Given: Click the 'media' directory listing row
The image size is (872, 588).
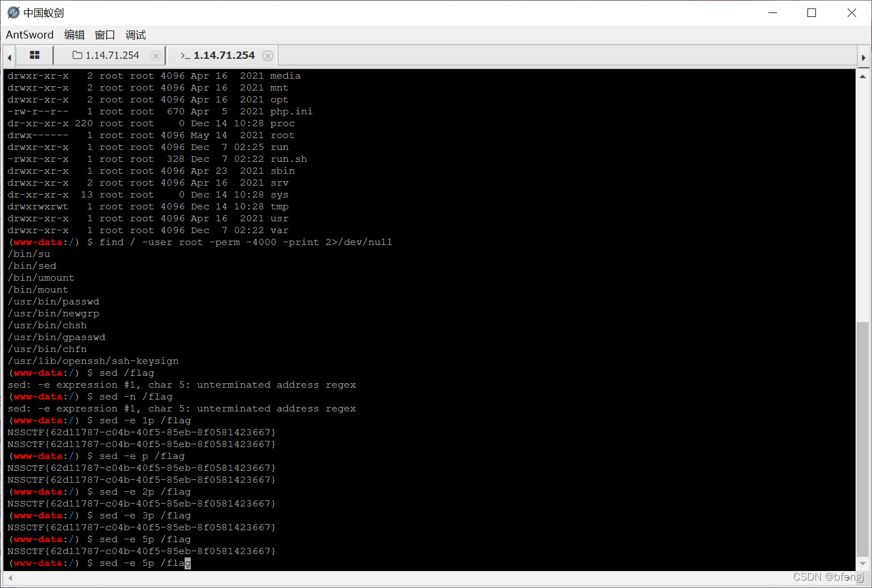Looking at the screenshot, I should tap(154, 76).
